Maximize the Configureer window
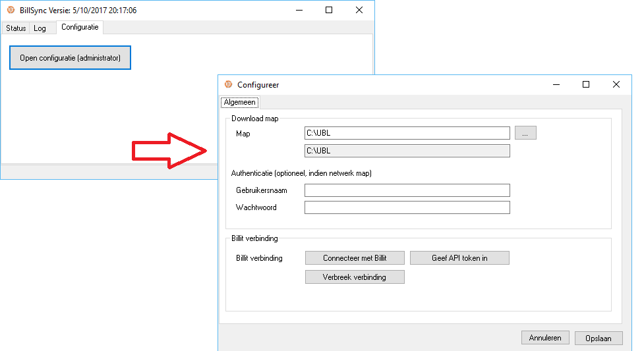The width and height of the screenshot is (644, 351). (586, 84)
